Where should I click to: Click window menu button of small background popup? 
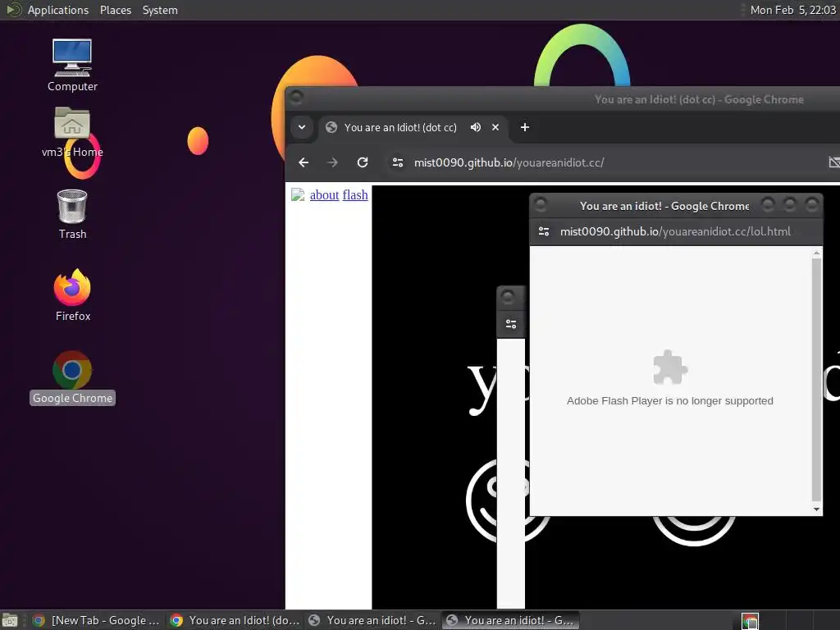(x=508, y=296)
